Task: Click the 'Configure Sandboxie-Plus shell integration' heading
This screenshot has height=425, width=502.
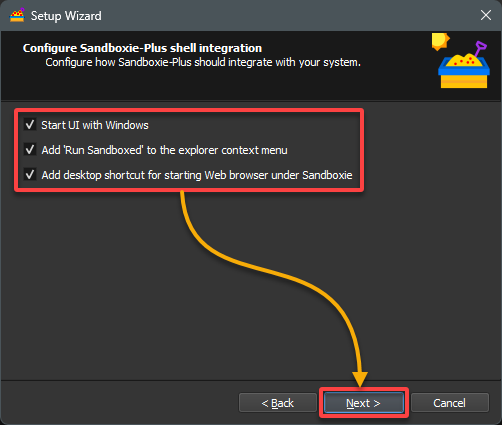Action: coord(142,48)
